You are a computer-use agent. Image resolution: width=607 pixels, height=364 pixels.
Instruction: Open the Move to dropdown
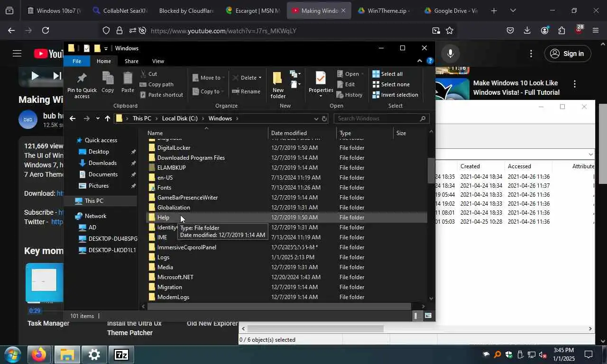[209, 78]
